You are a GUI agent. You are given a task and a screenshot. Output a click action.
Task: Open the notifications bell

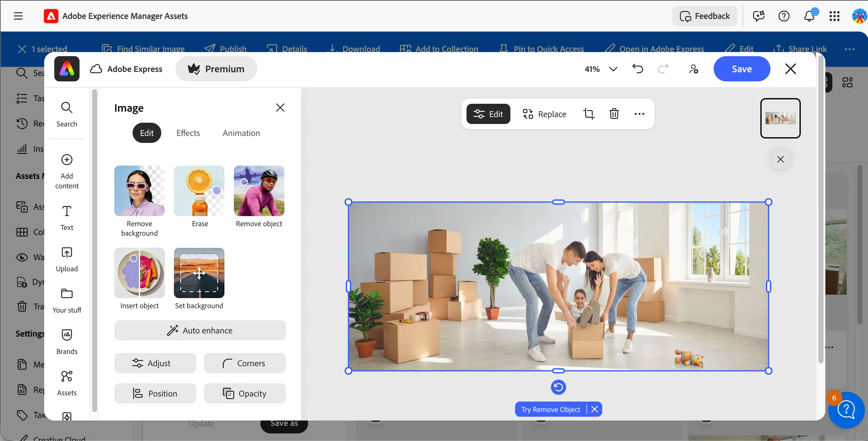pos(809,16)
